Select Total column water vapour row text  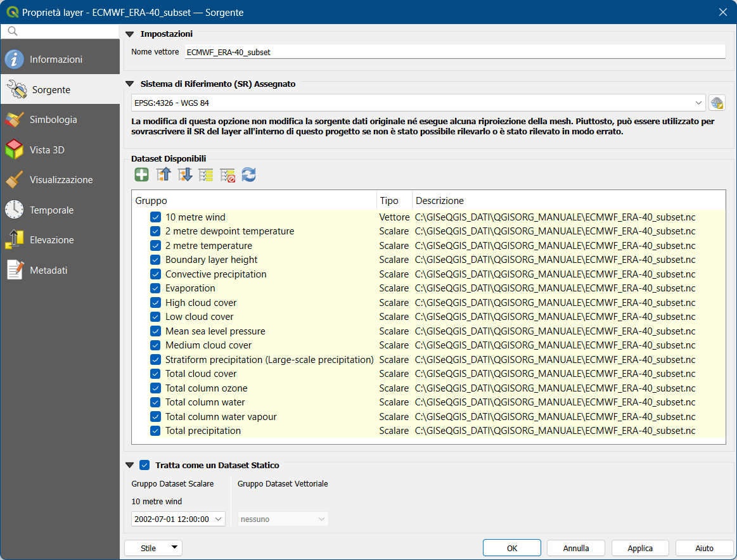coord(221,417)
